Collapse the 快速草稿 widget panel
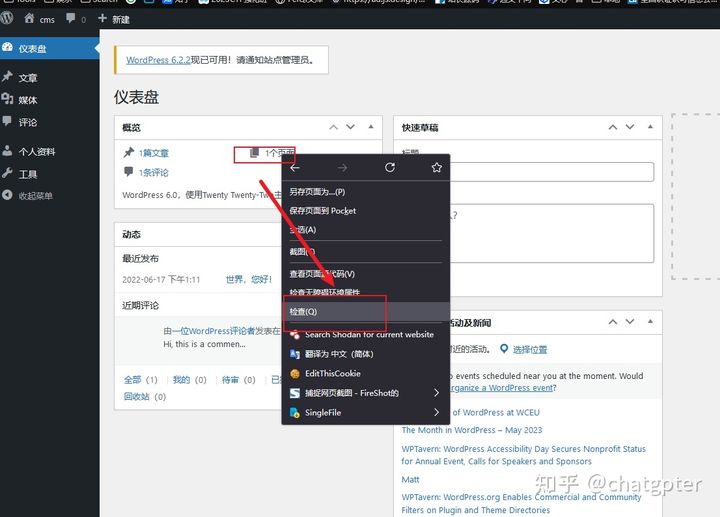Image resolution: width=720 pixels, height=517 pixels. (x=650, y=127)
